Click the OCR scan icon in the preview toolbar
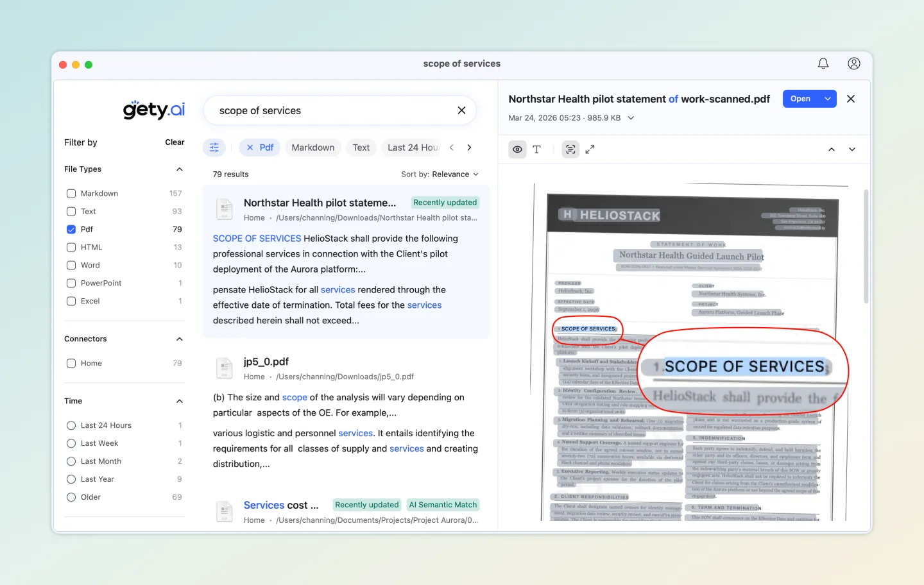 (x=570, y=149)
